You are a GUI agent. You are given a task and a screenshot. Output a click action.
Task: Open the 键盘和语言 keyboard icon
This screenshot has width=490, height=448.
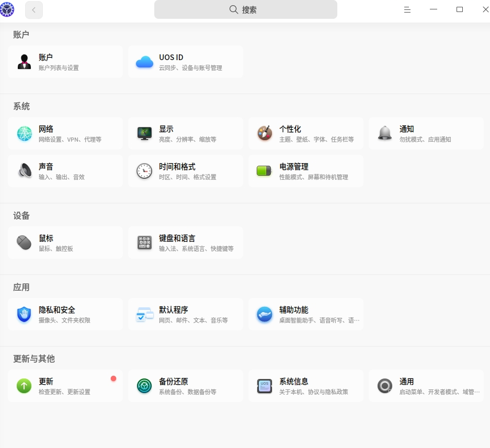point(144,243)
